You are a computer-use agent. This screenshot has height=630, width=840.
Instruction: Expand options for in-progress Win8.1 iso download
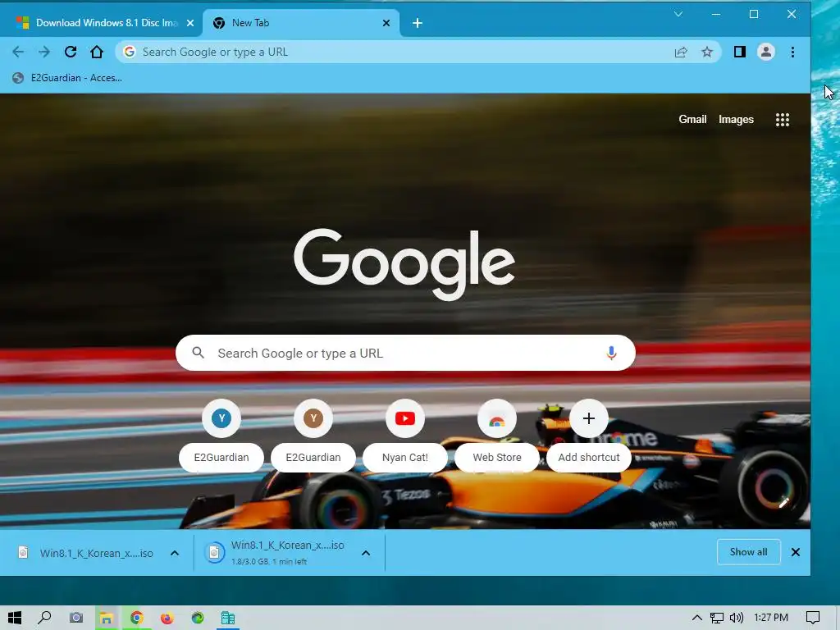[x=366, y=553]
